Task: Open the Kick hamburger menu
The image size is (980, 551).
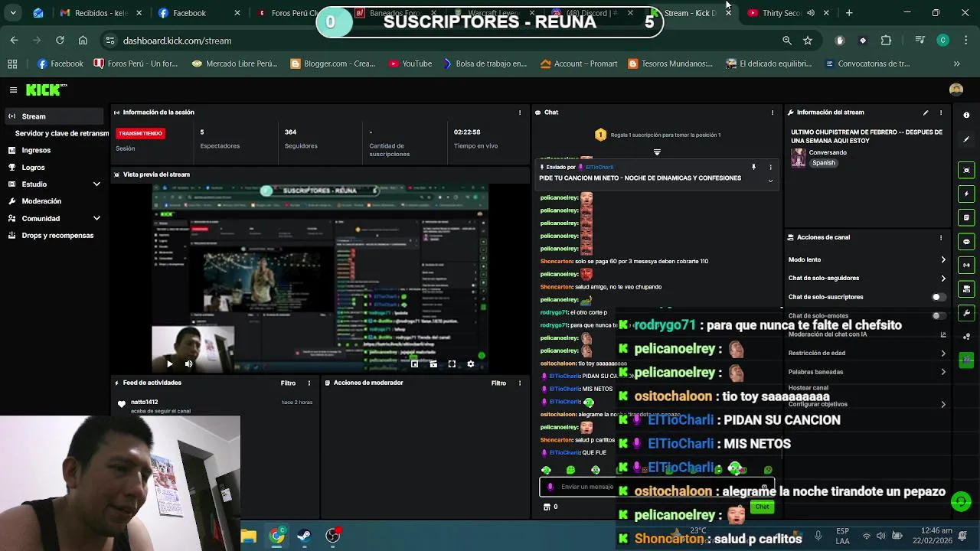Action: [x=13, y=90]
